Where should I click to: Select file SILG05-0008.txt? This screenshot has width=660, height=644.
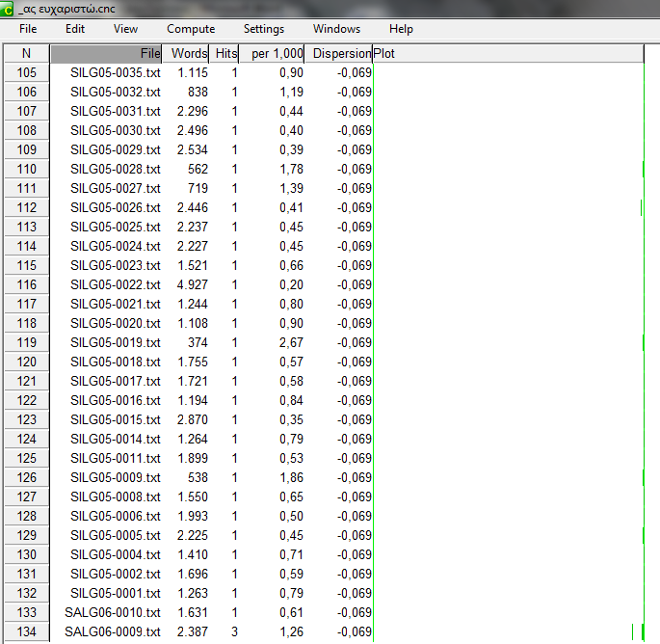tap(116, 497)
